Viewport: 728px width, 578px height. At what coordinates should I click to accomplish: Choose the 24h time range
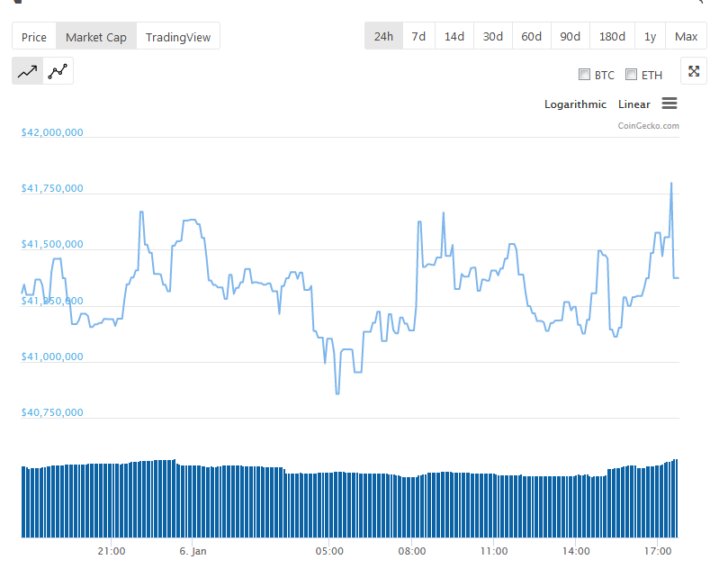[x=383, y=36]
